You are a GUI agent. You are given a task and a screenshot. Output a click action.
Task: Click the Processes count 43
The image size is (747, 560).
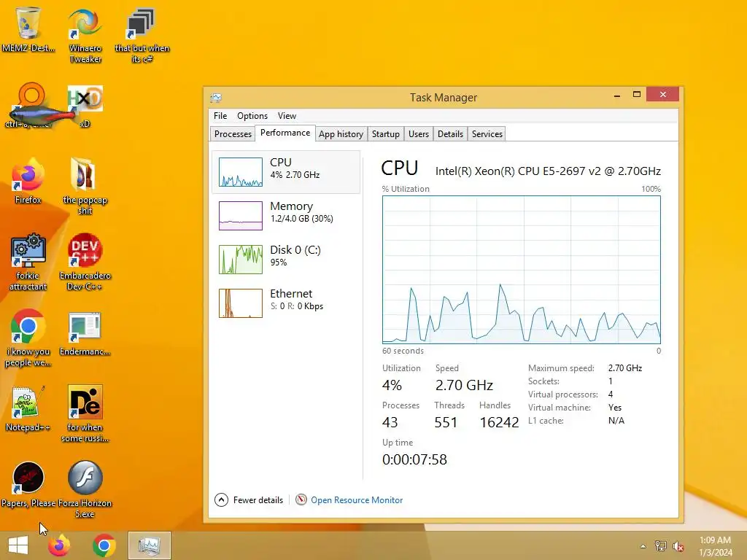pos(390,422)
